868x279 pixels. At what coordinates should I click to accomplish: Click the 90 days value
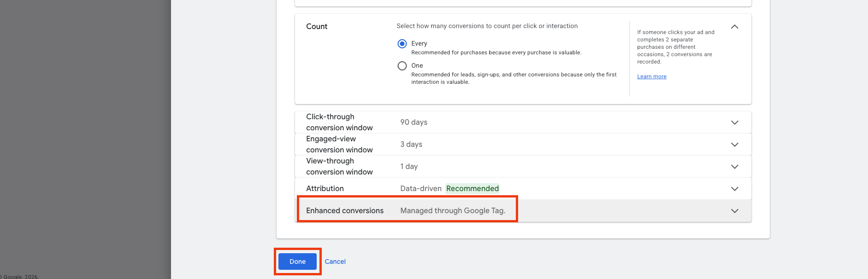(413, 122)
